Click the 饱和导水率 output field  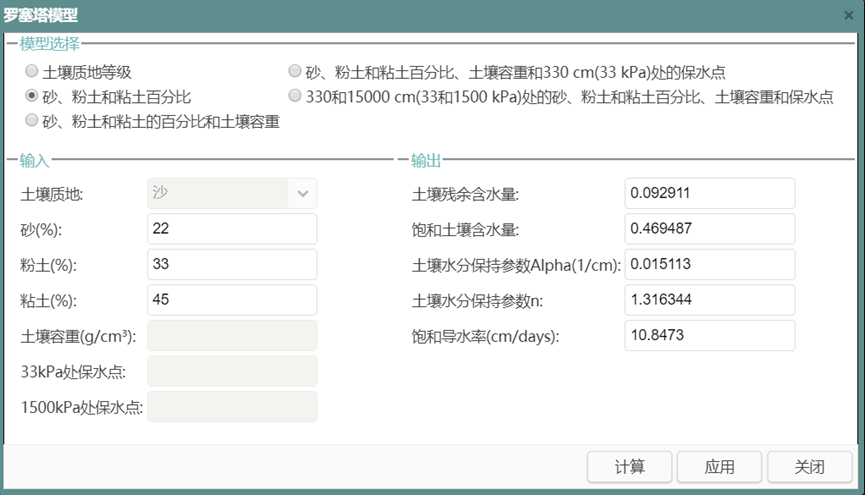pos(708,335)
